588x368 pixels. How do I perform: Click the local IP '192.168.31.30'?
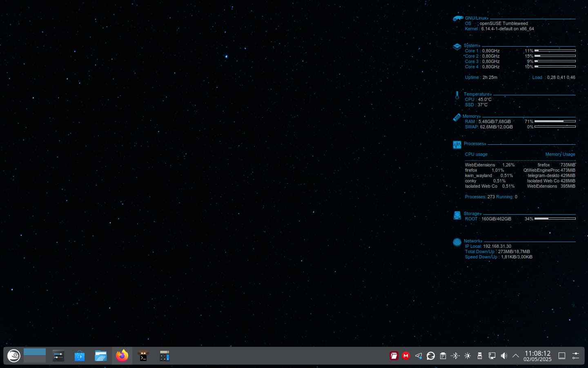pyautogui.click(x=497, y=246)
